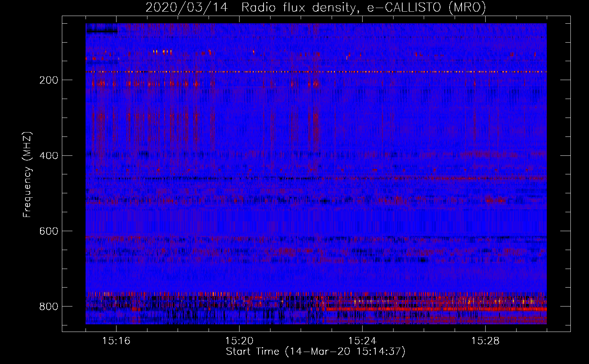Image resolution: width=589 pixels, height=364 pixels.
Task: Click the 15:20 time tick label
Action: pyautogui.click(x=239, y=341)
